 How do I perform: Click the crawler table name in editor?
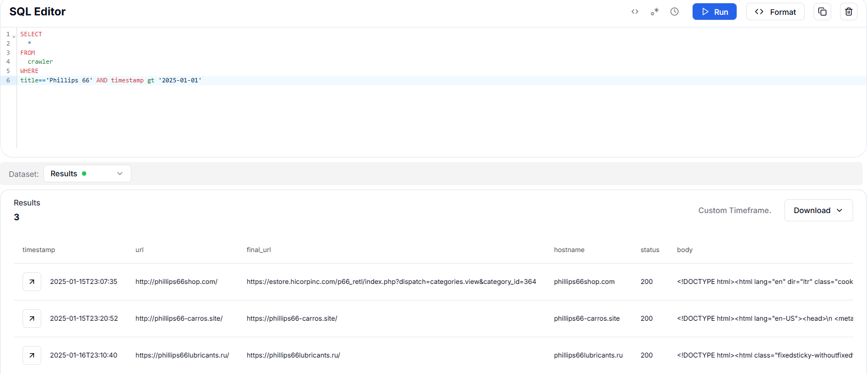41,62
